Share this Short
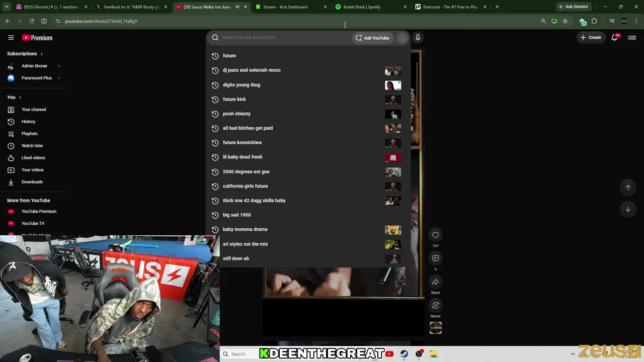Image resolution: width=644 pixels, height=362 pixels. (x=436, y=282)
